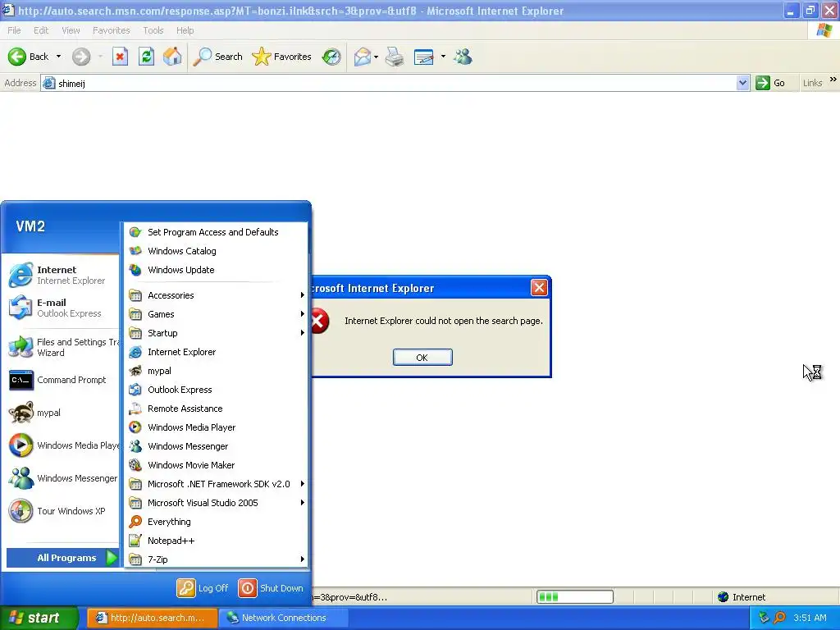Click the Shut Down button
The width and height of the screenshot is (840, 630).
click(x=271, y=587)
